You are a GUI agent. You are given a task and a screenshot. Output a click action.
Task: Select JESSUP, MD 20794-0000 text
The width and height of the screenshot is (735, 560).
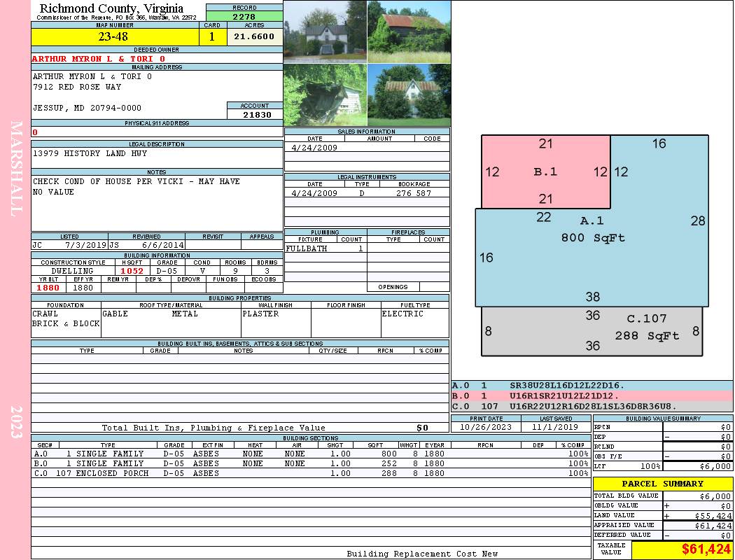pyautogui.click(x=87, y=108)
